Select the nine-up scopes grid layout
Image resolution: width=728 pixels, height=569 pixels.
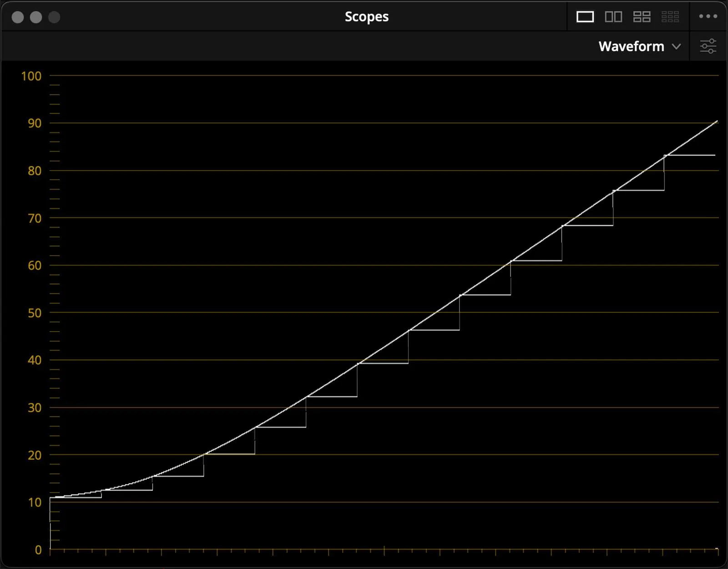(670, 17)
